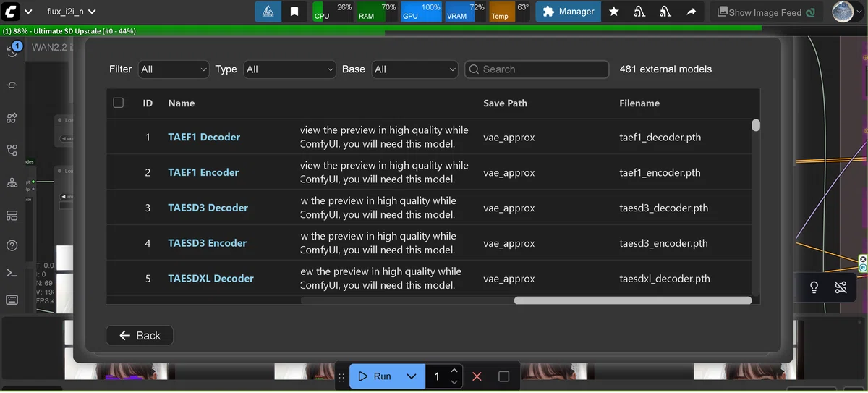This screenshot has width=868, height=393.
Task: Open the templates layout sidebar icon
Action: (x=12, y=216)
